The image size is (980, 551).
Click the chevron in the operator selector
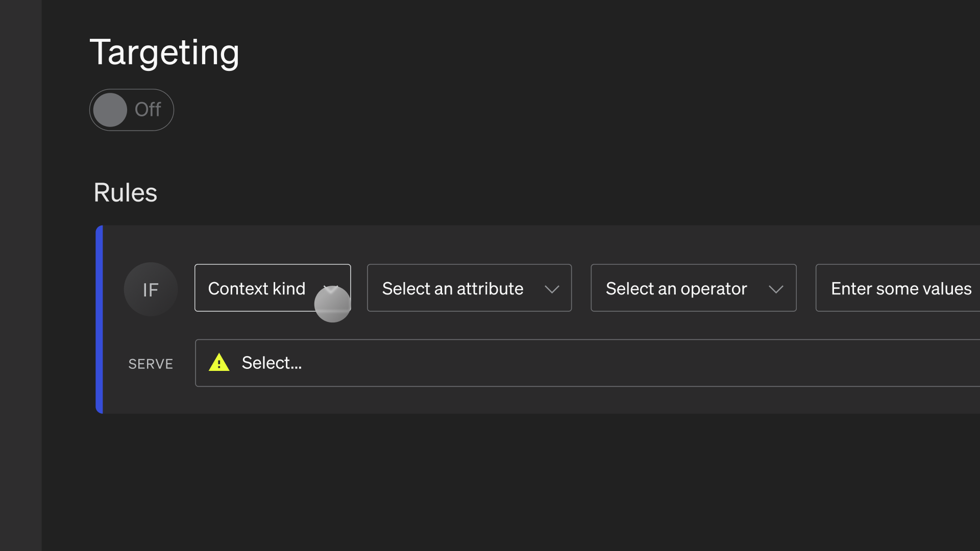[776, 289]
